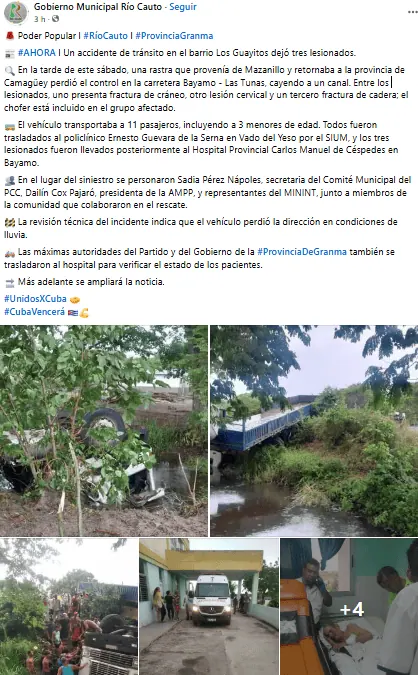Click the magnifier emoji before En la tarde

(x=9, y=71)
